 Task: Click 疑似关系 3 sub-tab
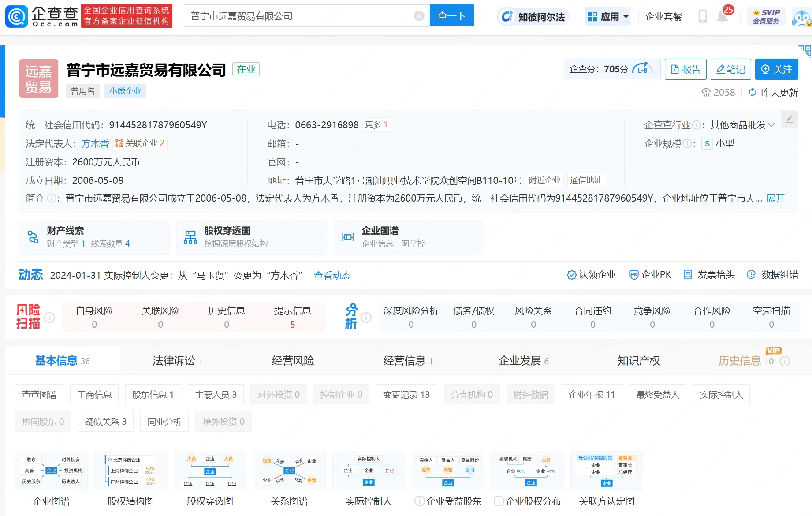coord(105,422)
